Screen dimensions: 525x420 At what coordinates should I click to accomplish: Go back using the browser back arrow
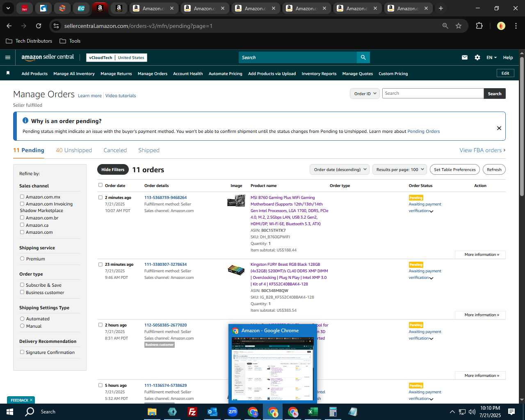tap(9, 26)
